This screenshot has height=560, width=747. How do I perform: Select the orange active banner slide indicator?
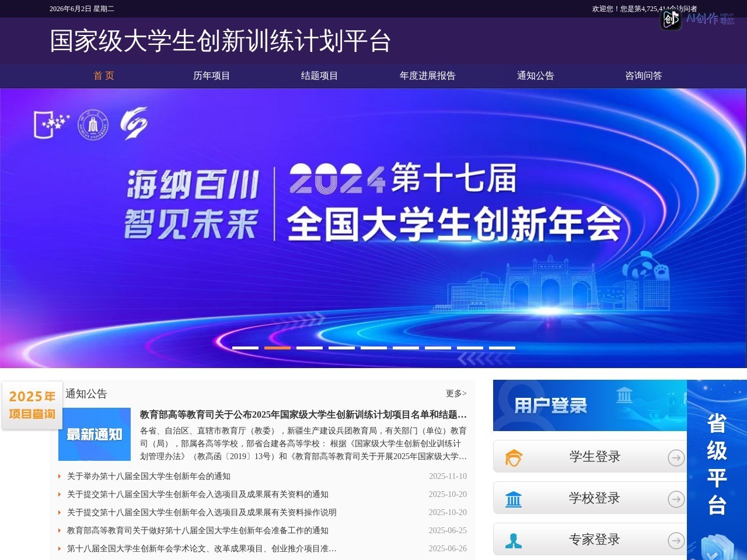277,348
